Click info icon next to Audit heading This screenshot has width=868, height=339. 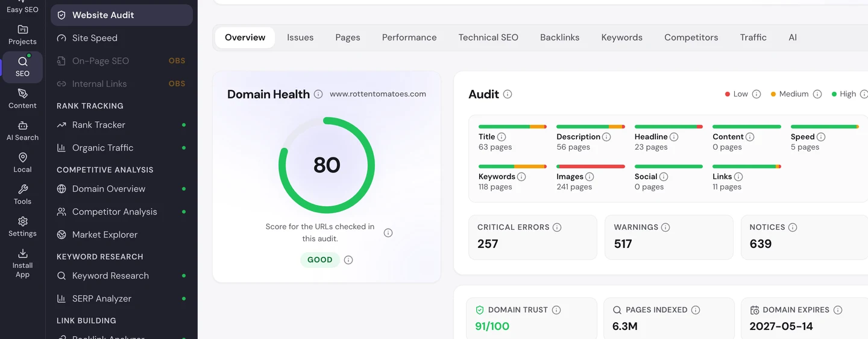click(508, 94)
